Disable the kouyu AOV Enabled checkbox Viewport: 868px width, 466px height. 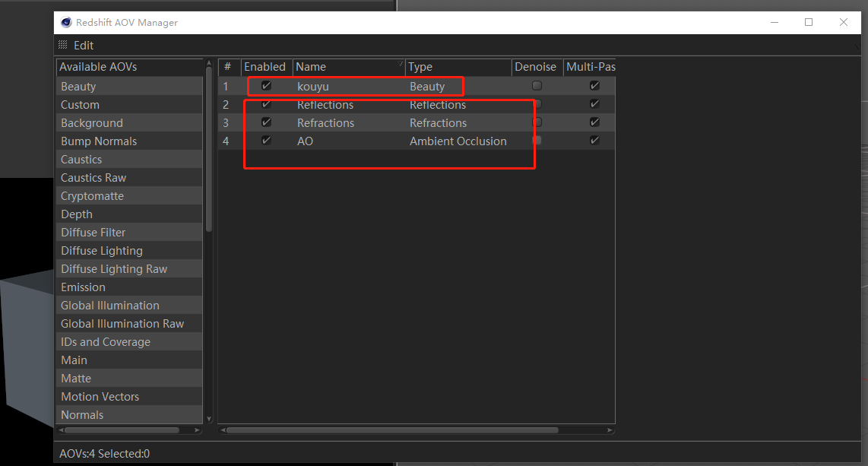tap(266, 86)
